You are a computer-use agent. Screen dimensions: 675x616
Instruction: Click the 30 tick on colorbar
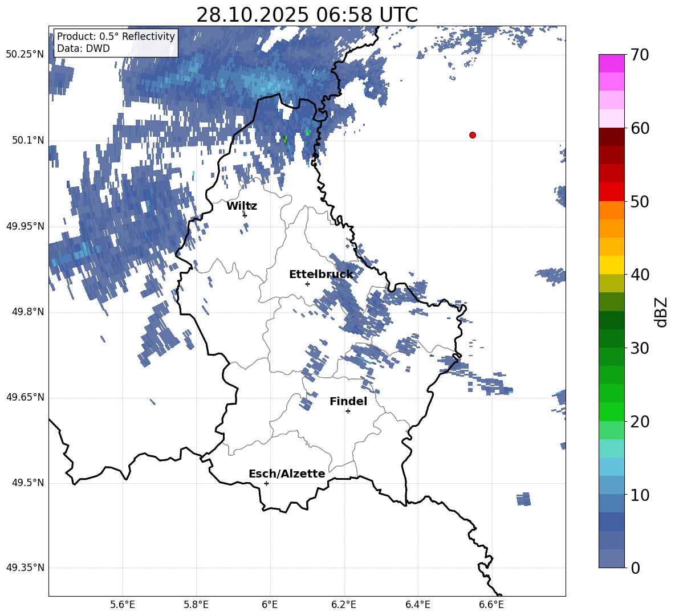639,348
